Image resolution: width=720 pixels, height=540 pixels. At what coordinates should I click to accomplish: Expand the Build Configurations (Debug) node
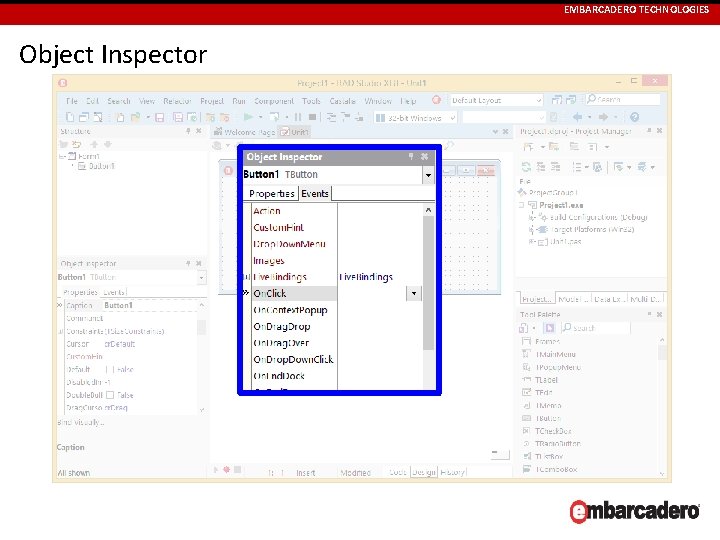click(531, 217)
